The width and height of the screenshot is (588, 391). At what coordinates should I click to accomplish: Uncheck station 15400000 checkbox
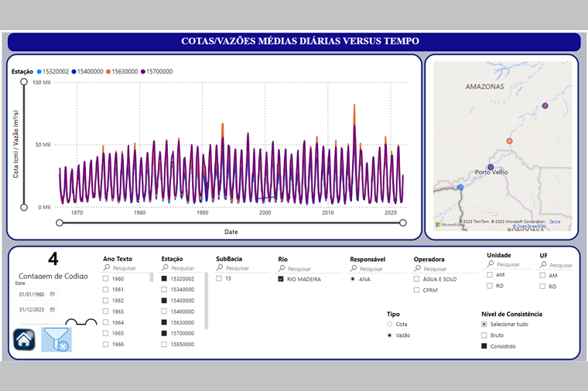pos(165,301)
